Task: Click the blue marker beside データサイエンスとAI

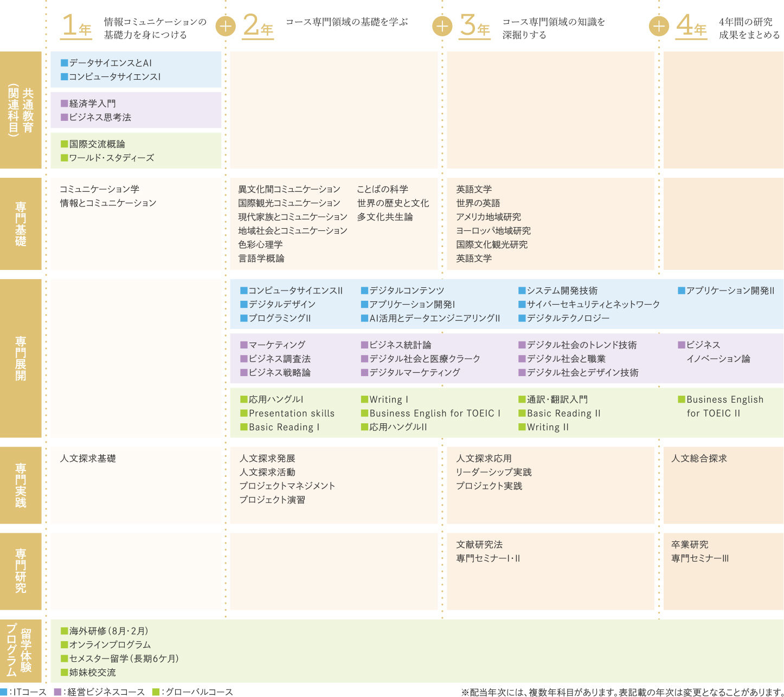Action: click(65, 63)
